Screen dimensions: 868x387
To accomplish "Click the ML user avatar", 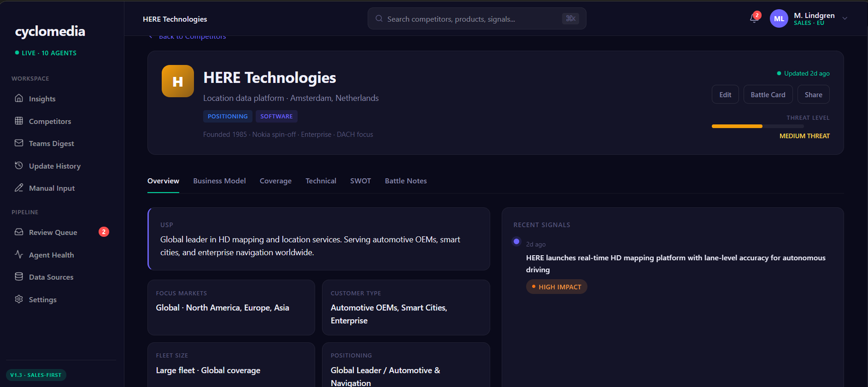I will click(779, 18).
